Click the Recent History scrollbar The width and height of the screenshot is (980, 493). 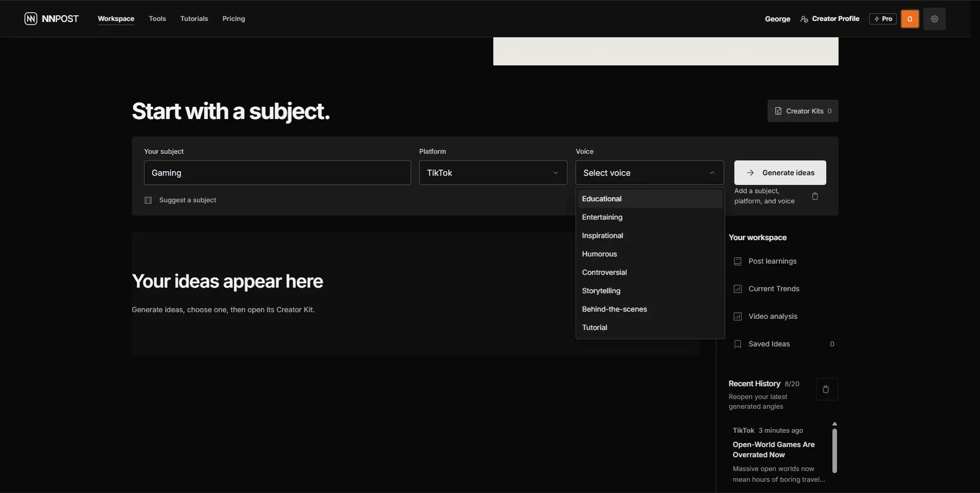point(834,451)
